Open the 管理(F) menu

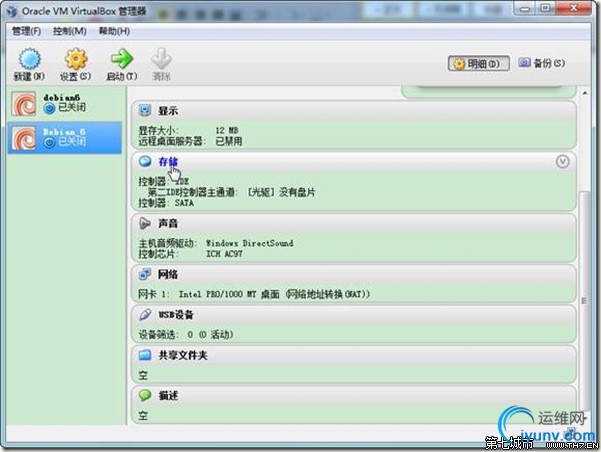click(x=26, y=31)
